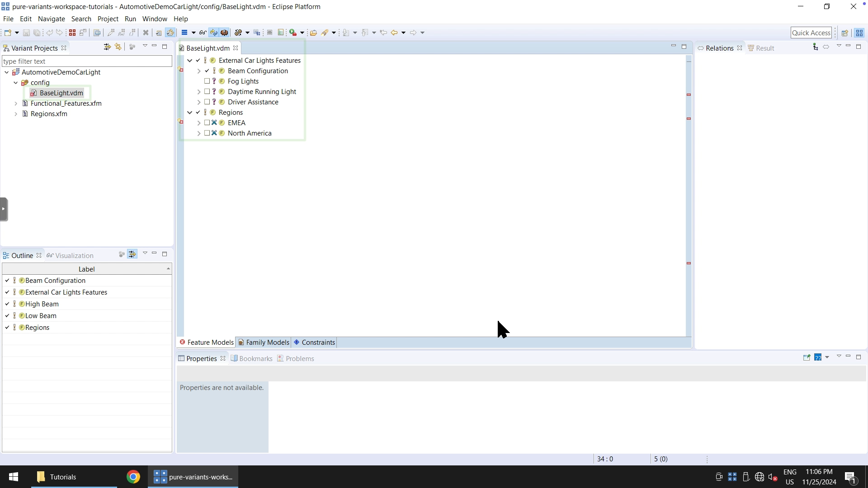The image size is (868, 488).
Task: Click the Undo arrow toolbar icon
Action: point(49,33)
